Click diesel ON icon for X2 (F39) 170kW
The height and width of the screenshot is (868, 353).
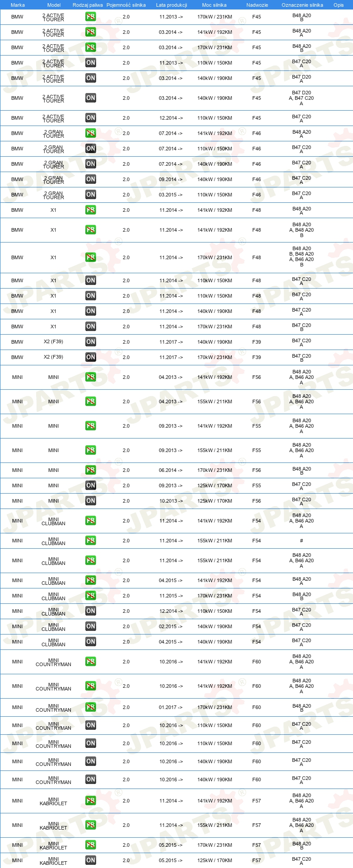91,357
